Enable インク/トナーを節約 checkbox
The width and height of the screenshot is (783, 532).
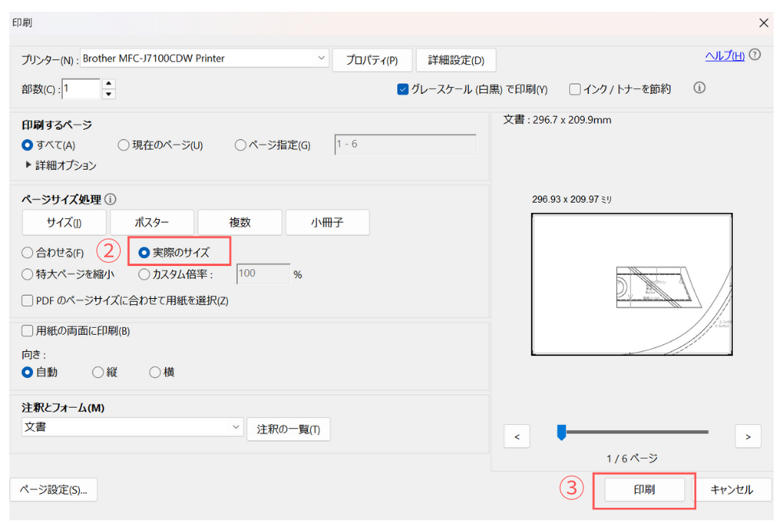point(575,89)
